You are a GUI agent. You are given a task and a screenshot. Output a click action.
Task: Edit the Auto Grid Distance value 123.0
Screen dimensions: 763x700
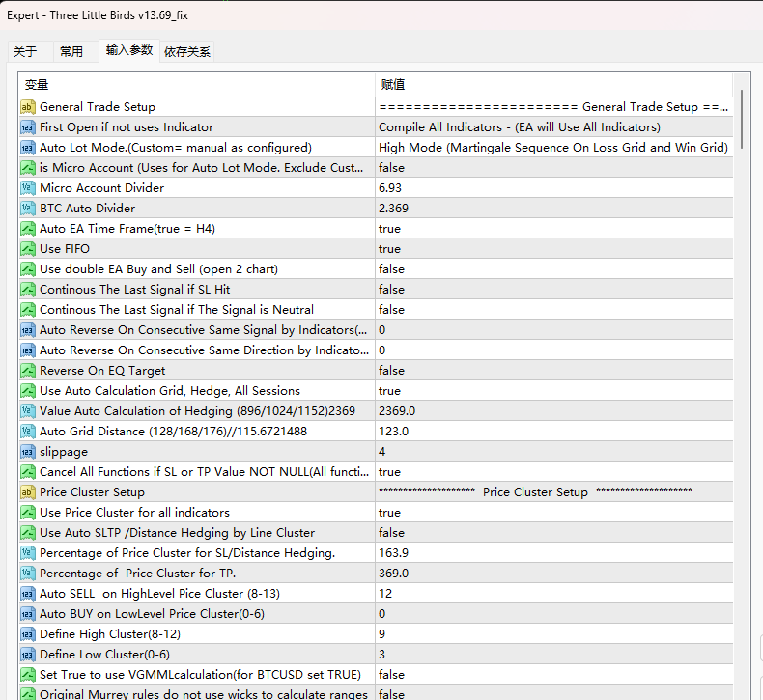point(554,432)
